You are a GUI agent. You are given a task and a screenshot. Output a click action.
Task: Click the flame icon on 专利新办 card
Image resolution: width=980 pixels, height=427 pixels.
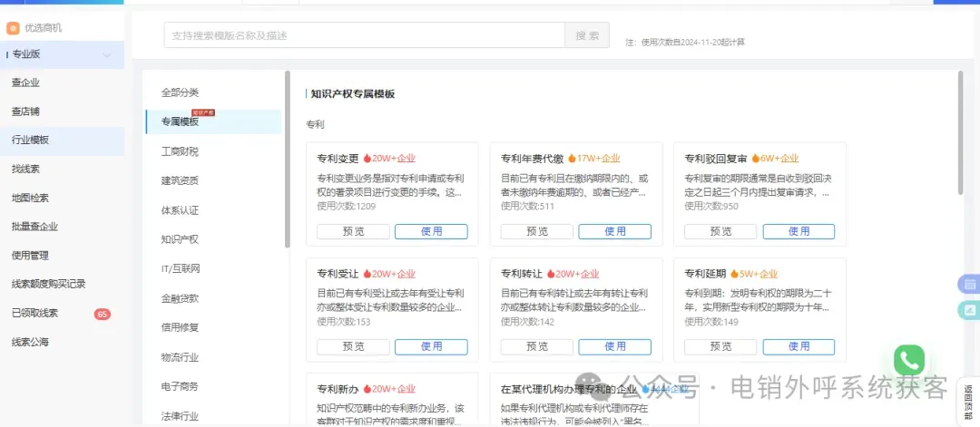pos(367,390)
